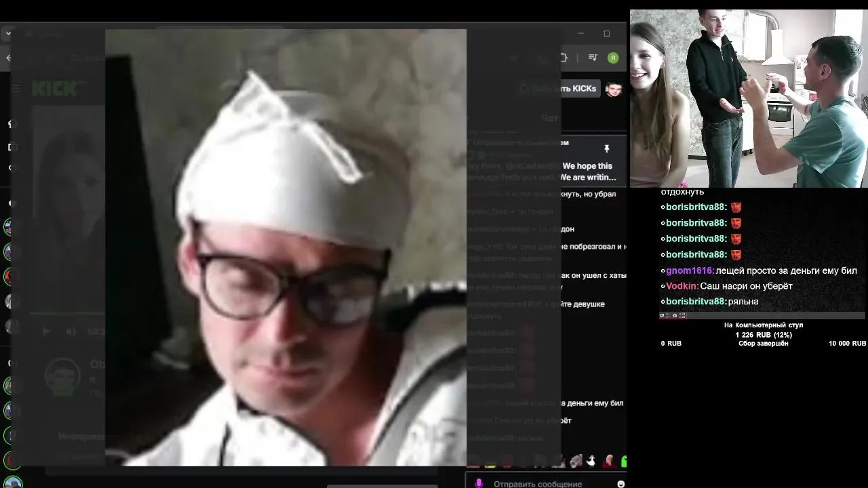The image size is (868, 488).
Task: Click the "Получить KICKs" button
Action: (x=559, y=88)
